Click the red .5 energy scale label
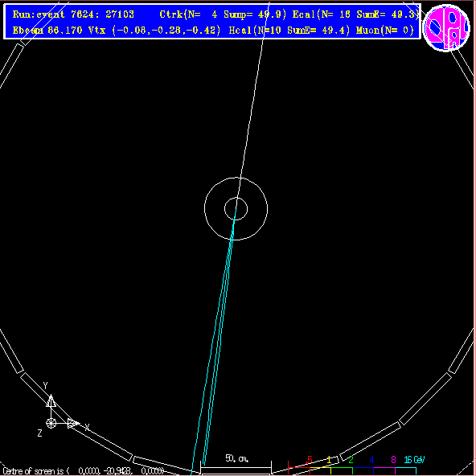The width and height of the screenshot is (476, 476). (x=309, y=460)
